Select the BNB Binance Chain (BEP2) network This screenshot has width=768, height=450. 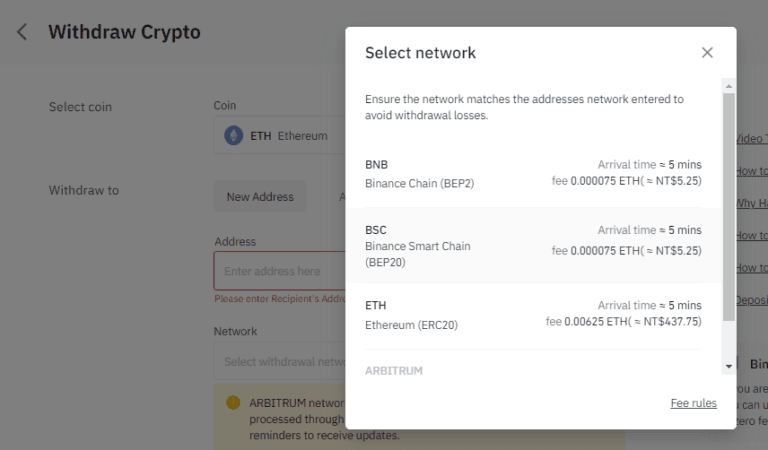tap(533, 174)
